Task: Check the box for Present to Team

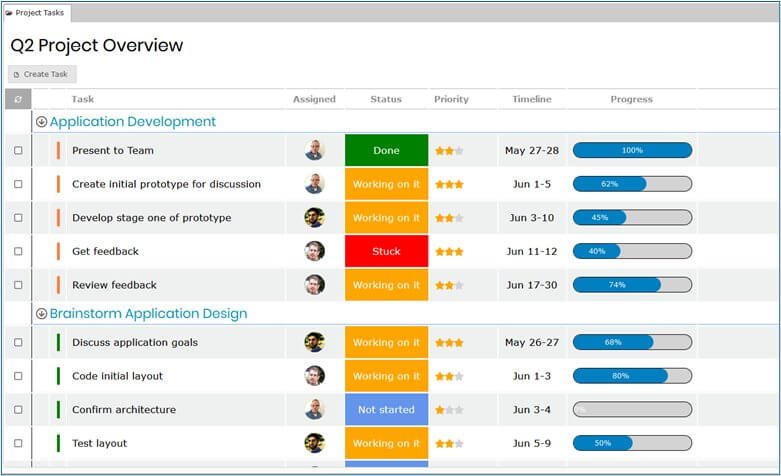Action: 18,151
